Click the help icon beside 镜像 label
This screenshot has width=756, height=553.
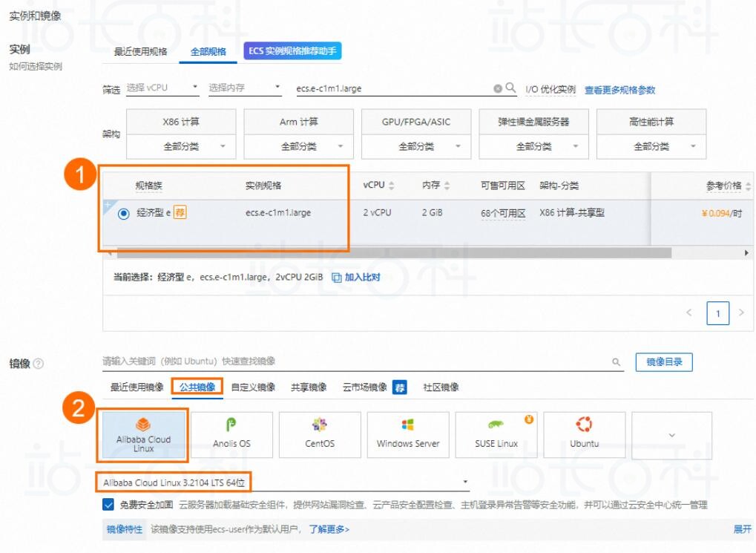pos(39,364)
